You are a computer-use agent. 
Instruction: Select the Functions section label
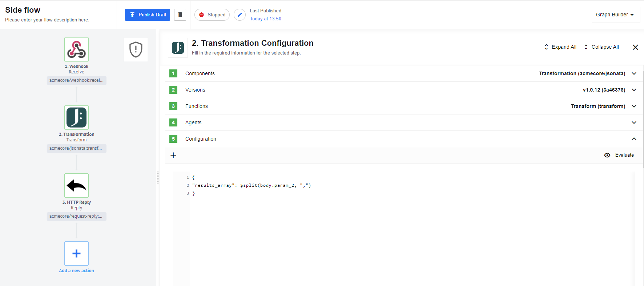point(197,106)
